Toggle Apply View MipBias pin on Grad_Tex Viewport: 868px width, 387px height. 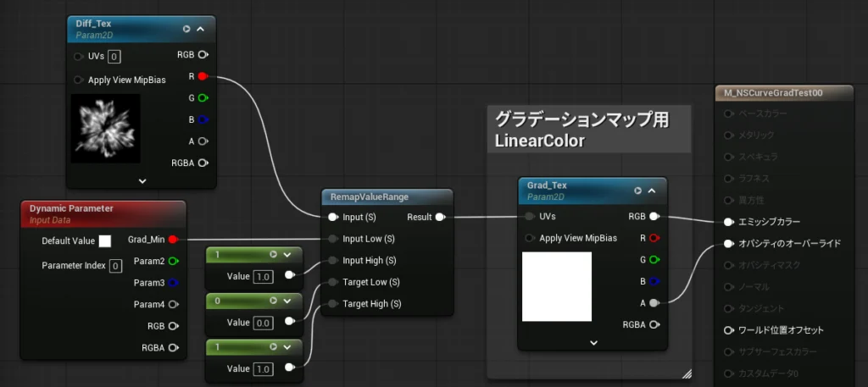pyautogui.click(x=530, y=238)
